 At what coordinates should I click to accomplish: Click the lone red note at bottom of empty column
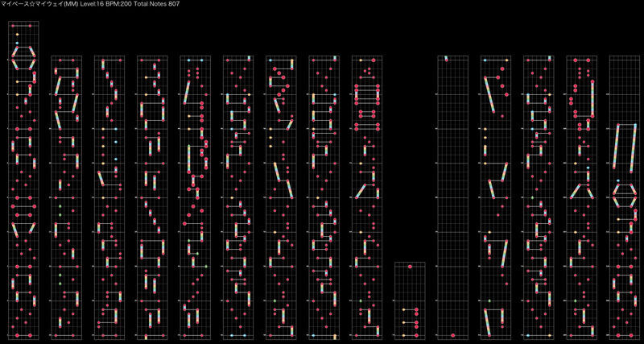click(453, 334)
